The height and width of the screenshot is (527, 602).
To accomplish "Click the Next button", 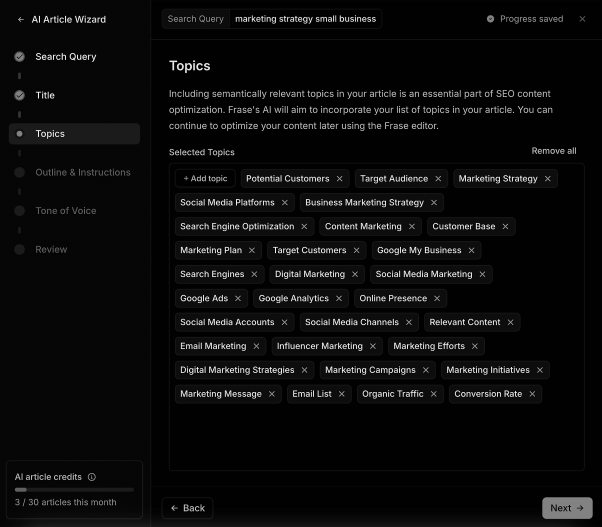I will (567, 508).
